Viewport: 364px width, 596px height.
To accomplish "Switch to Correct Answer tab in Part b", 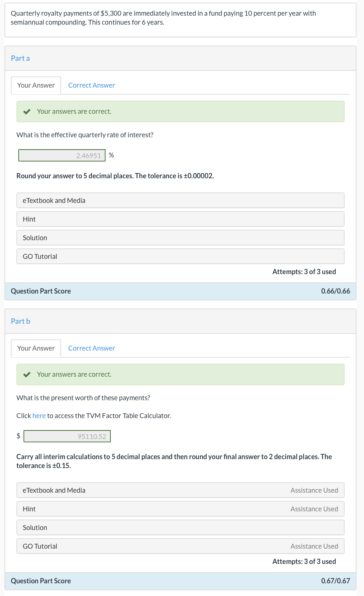I will [x=91, y=348].
